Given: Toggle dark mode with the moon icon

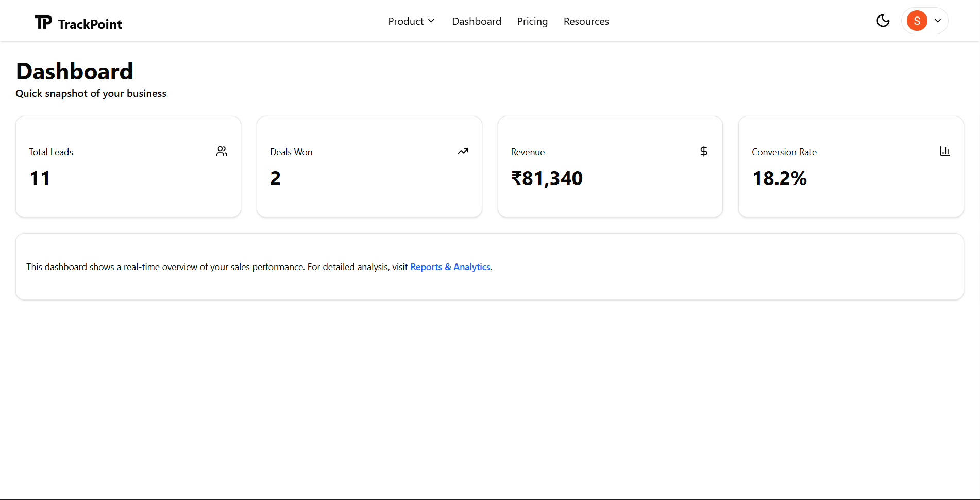Looking at the screenshot, I should 883,21.
